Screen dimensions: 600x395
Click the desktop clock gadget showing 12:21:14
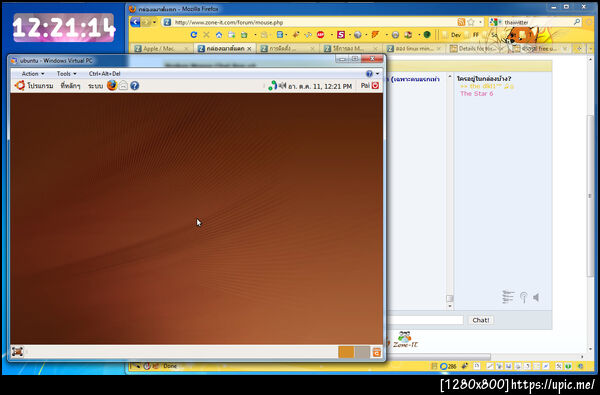coord(64,28)
